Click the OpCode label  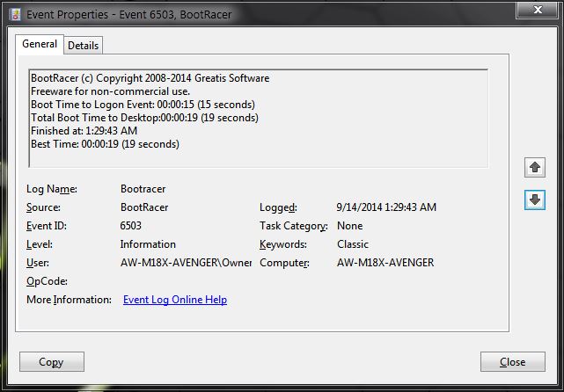47,281
